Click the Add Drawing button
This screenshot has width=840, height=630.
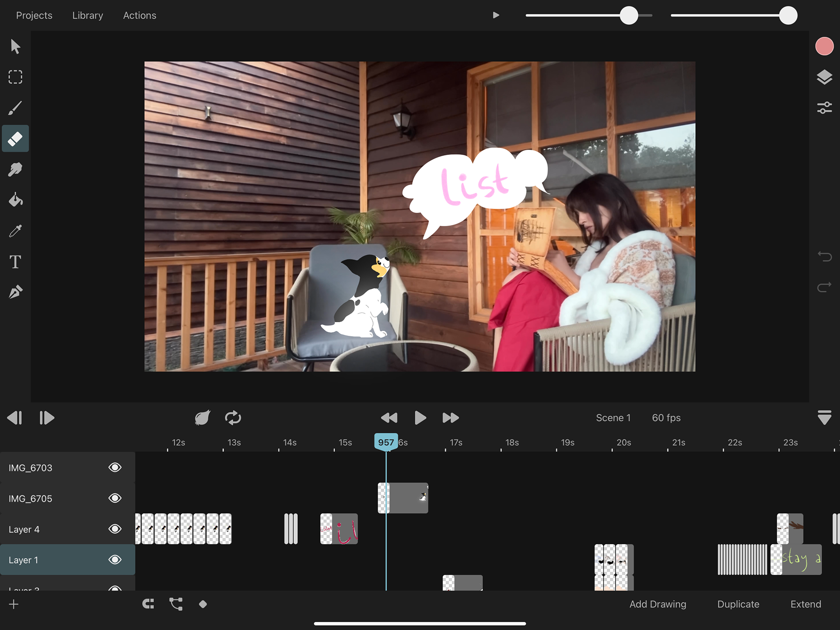click(658, 604)
